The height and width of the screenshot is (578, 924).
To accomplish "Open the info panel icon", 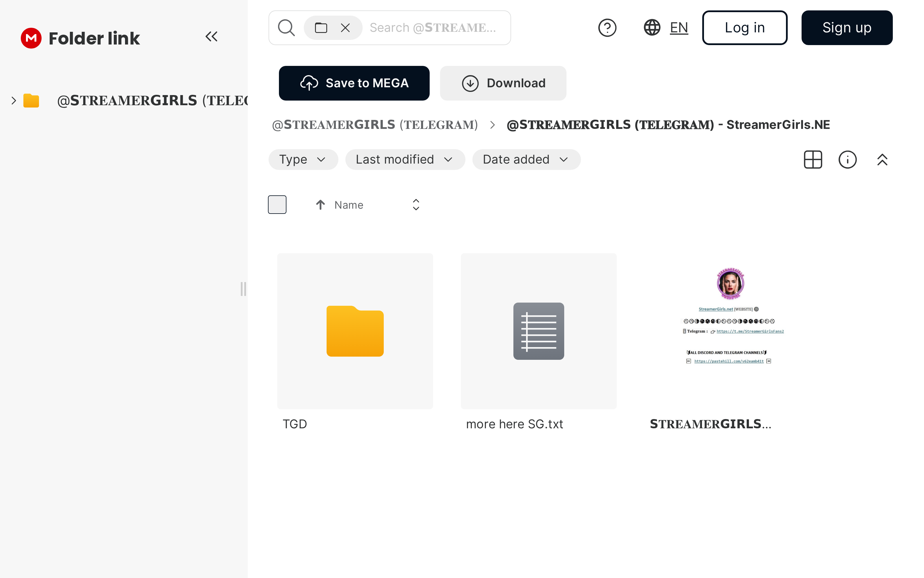I will pos(847,160).
